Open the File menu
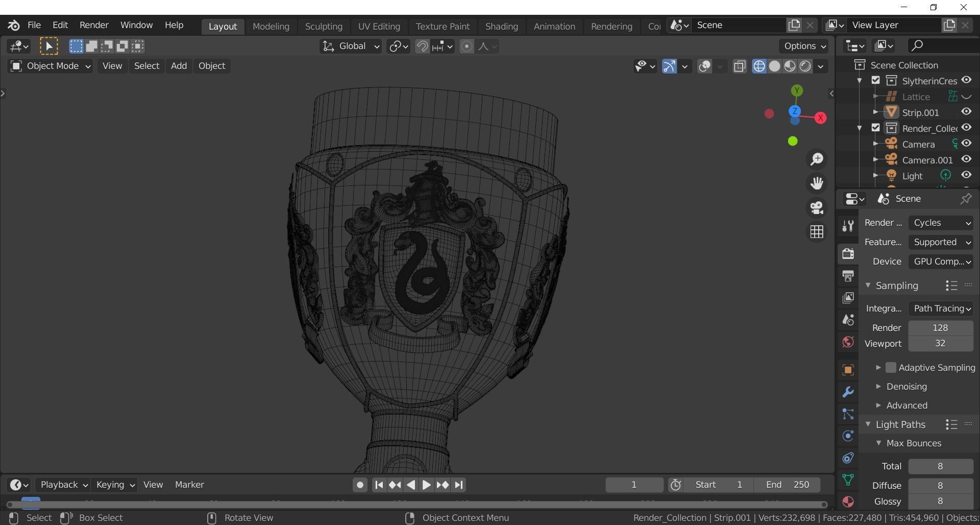 click(x=34, y=25)
